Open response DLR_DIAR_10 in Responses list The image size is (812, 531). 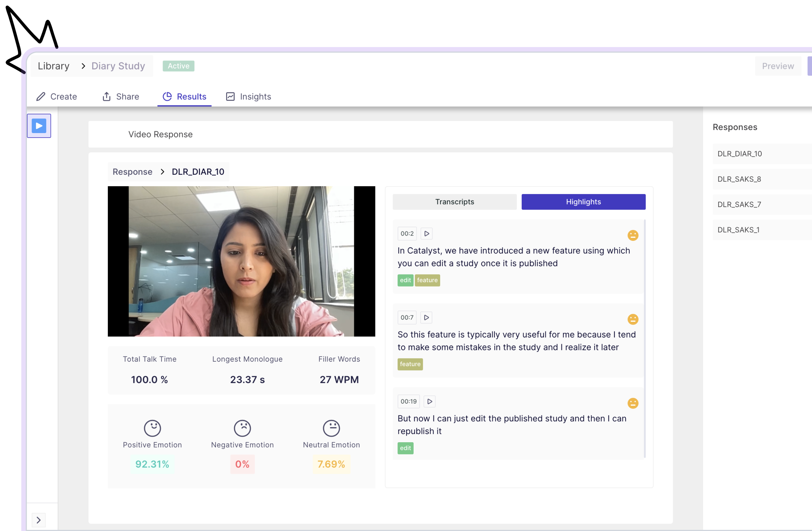tap(762, 154)
